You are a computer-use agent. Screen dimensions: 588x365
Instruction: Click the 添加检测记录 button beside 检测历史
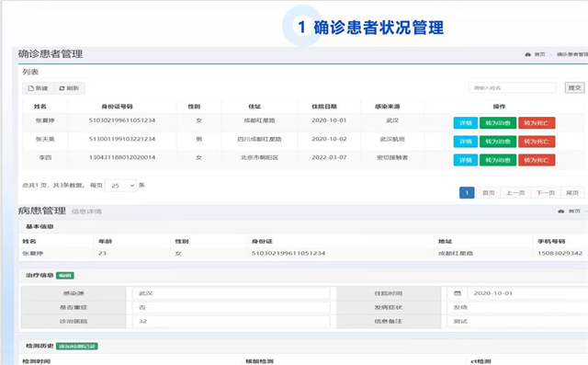[x=77, y=347]
